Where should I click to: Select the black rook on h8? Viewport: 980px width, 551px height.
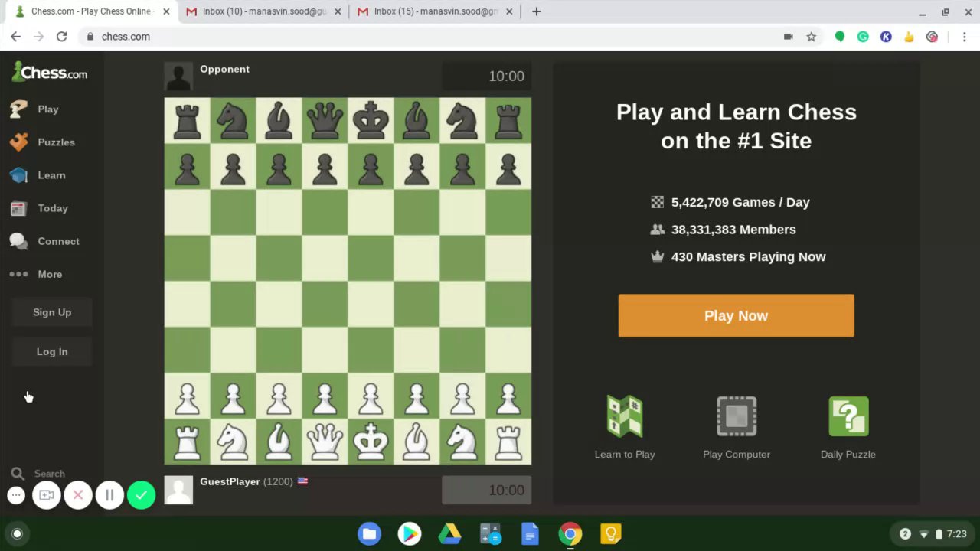(508, 121)
